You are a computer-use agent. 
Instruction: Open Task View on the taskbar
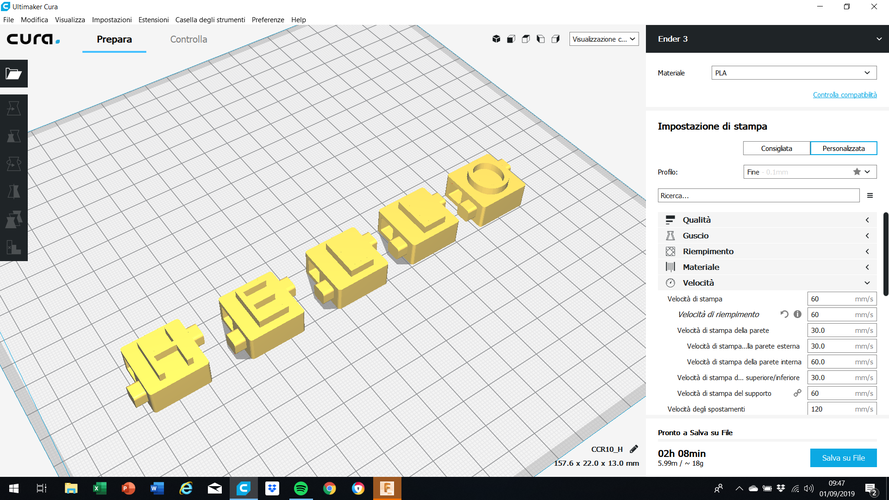(x=41, y=488)
